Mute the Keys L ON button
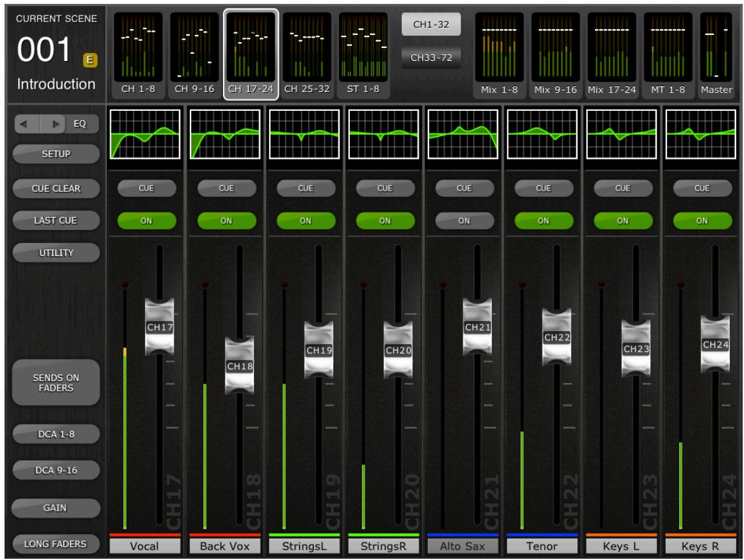The height and width of the screenshot is (560, 744). tap(623, 220)
